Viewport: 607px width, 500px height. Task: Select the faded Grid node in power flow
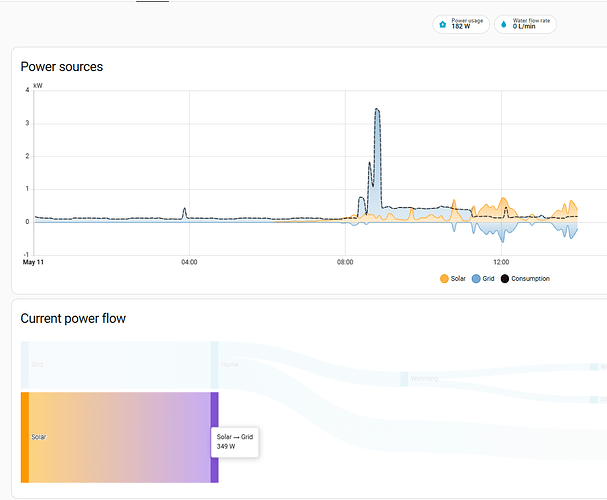pos(25,365)
